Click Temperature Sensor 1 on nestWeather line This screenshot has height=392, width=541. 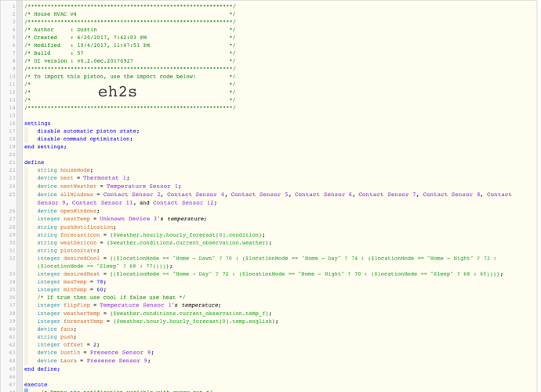pyautogui.click(x=142, y=186)
